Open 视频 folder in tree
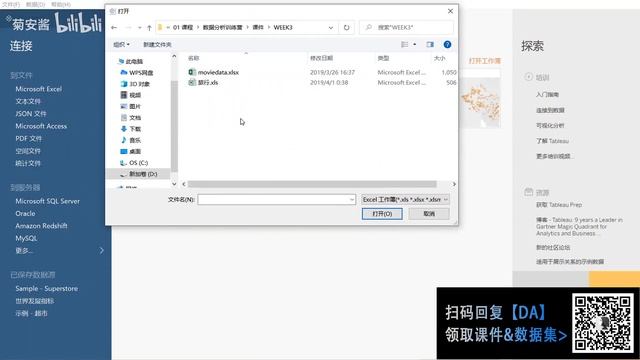This screenshot has height=360, width=640. [x=131, y=95]
